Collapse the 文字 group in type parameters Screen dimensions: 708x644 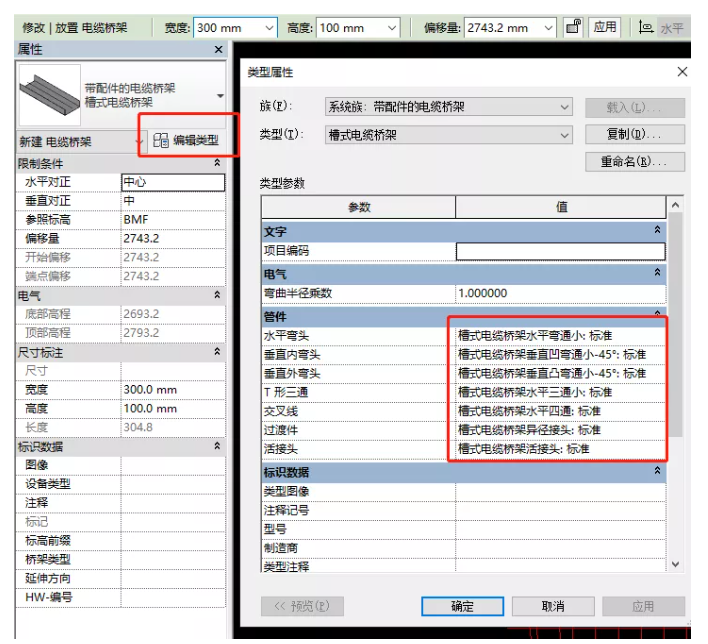[x=657, y=230]
